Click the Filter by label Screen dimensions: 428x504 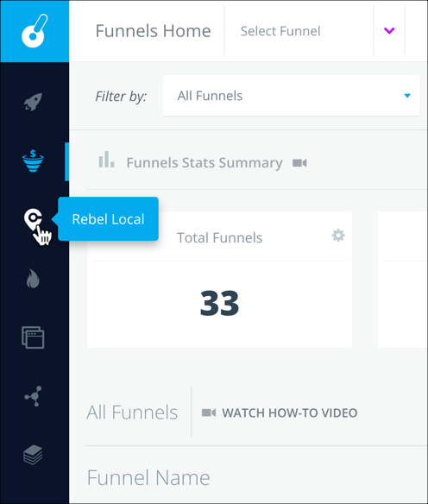121,96
